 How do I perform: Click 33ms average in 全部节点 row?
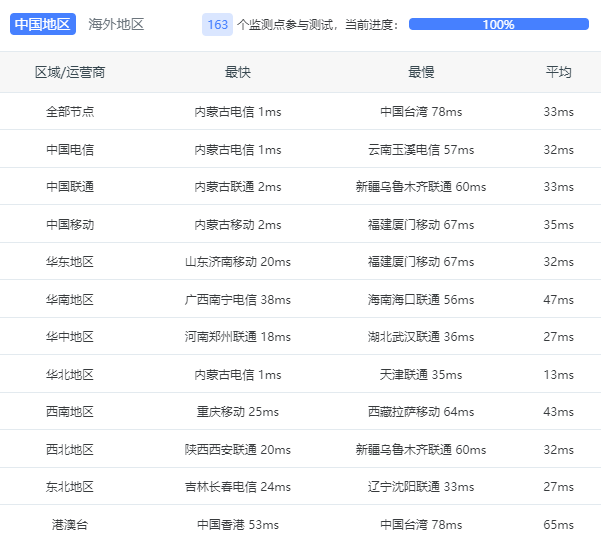pos(558,112)
